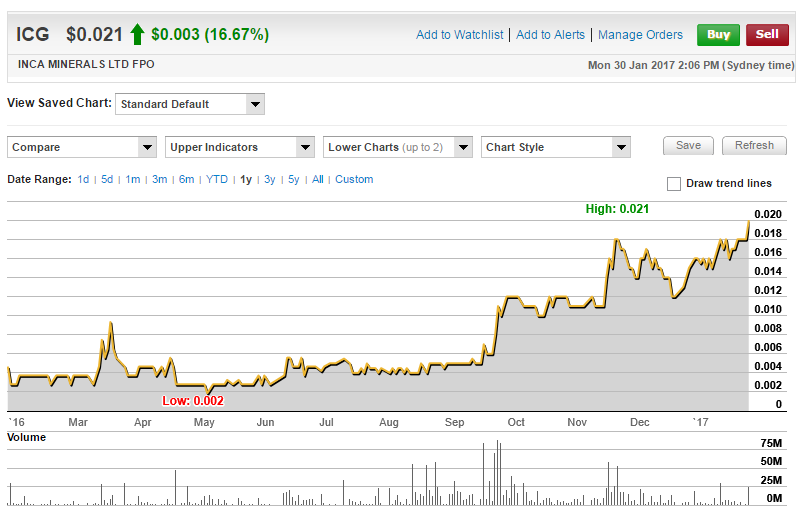The width and height of the screenshot is (802, 510).
Task: Select the YTD date range
Action: pos(217,180)
